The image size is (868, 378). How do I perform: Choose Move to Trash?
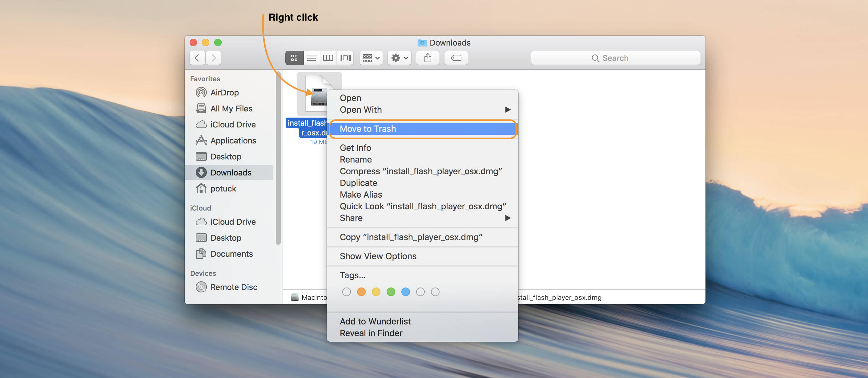click(x=368, y=129)
